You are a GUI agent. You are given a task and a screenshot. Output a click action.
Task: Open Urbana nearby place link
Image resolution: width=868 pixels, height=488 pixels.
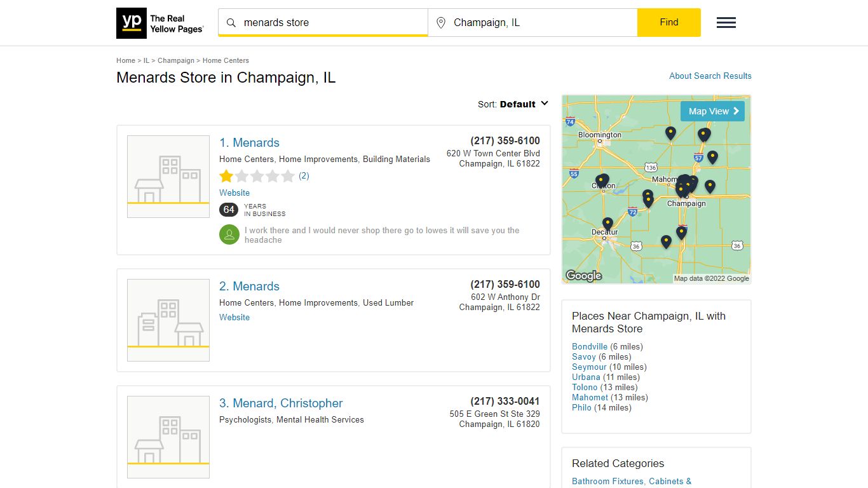pyautogui.click(x=586, y=377)
